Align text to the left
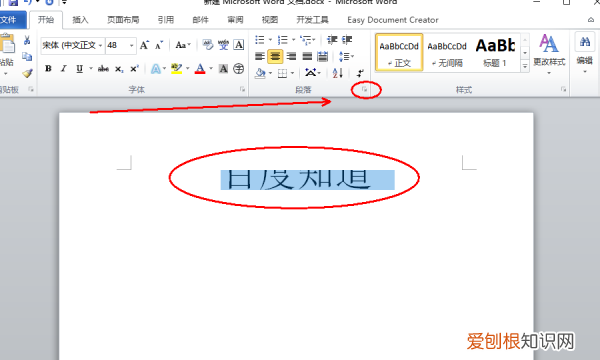Image resolution: width=600 pixels, height=360 pixels. (260, 57)
